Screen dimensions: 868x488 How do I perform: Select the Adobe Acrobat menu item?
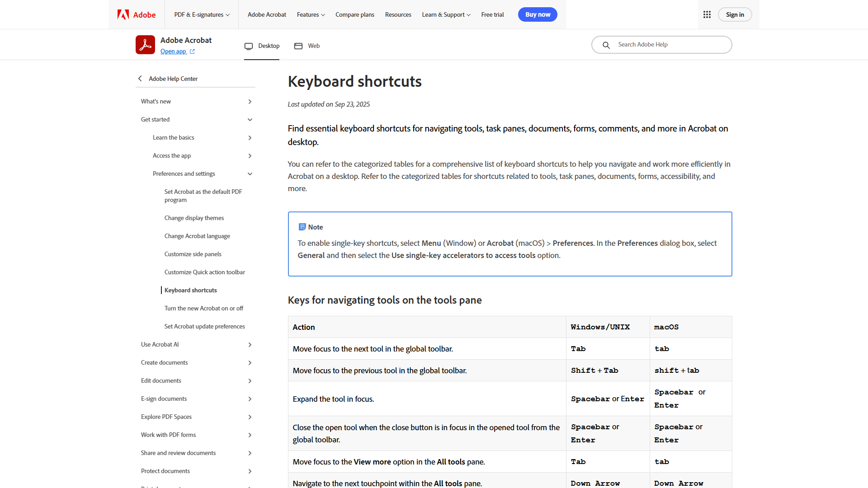[267, 14]
